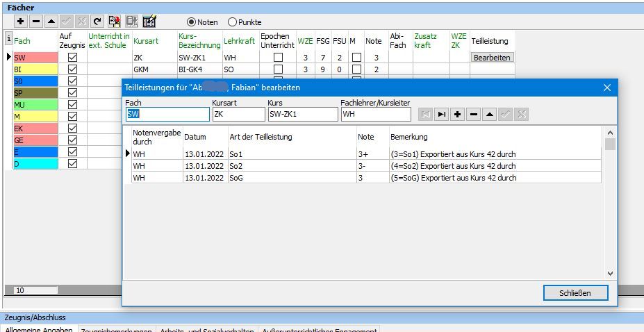Image resolution: width=644 pixels, height=332 pixels.
Task: Click the Fächer toolbar up-triangle edit icon
Action: coord(51,22)
